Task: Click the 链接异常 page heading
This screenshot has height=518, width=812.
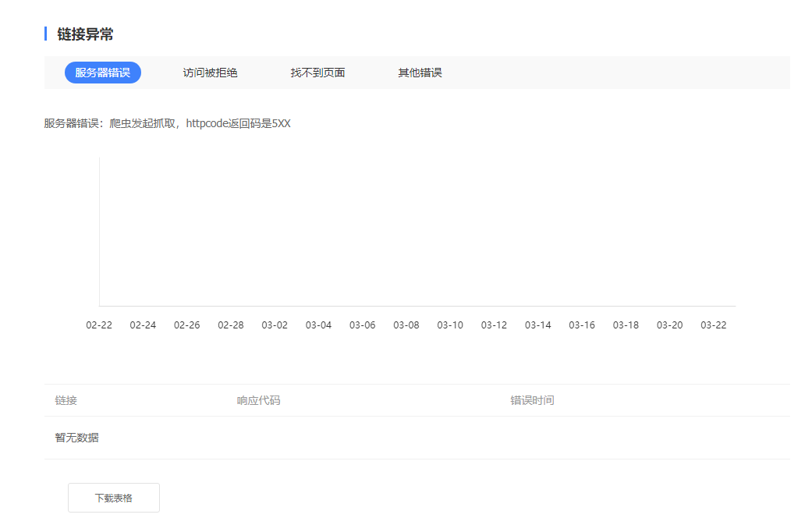Action: click(x=76, y=34)
